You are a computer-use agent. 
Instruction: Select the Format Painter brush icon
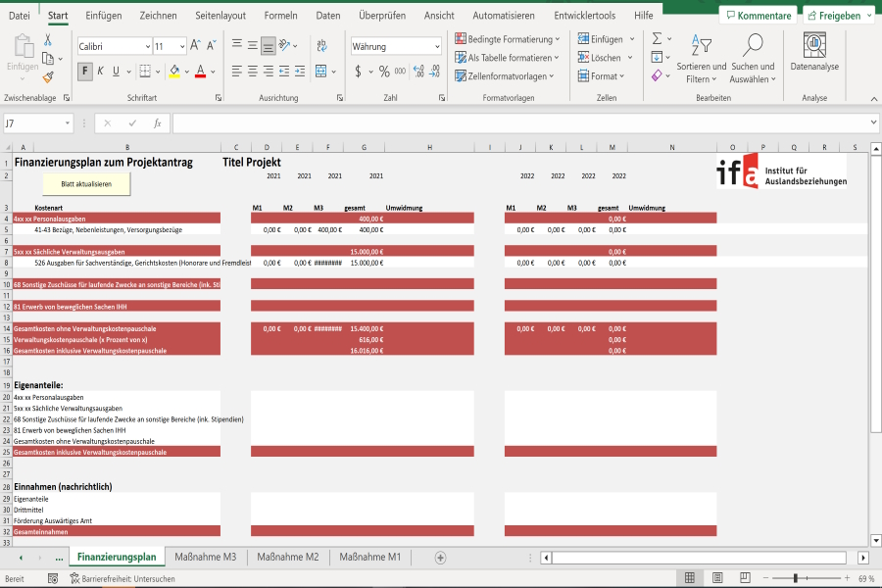coord(47,76)
